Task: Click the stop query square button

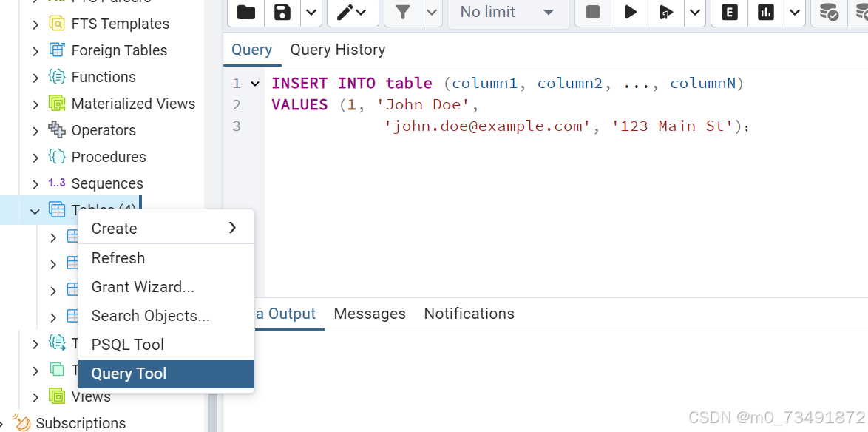Action: coord(593,12)
